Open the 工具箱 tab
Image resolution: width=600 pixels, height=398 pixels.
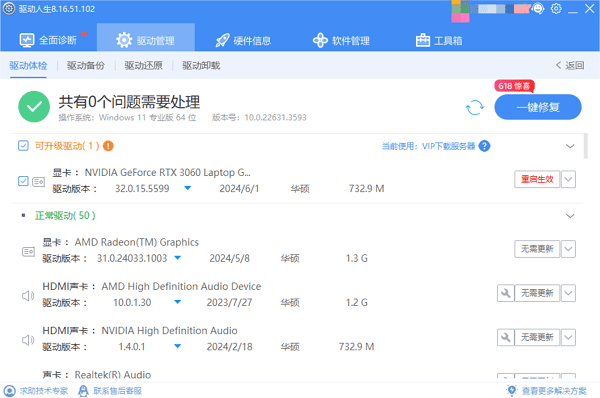[439, 40]
